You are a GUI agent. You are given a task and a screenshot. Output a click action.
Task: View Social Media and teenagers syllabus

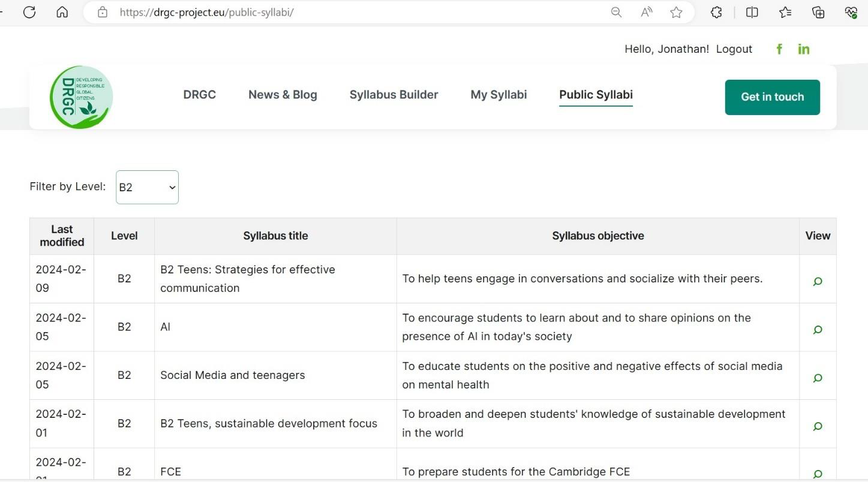point(818,378)
